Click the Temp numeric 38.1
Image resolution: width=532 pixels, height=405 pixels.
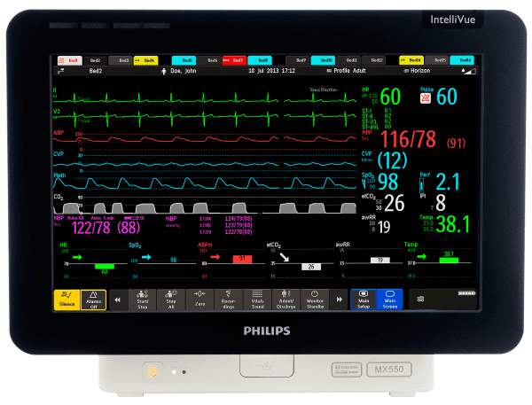pyautogui.click(x=453, y=224)
